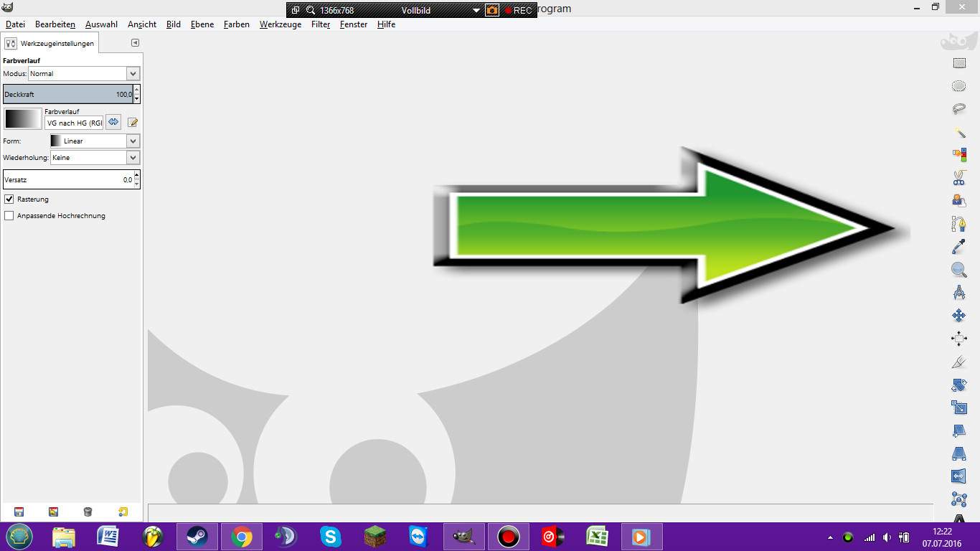The image size is (980, 551).
Task: Click the Deckkraft opacity slider
Action: 67,94
